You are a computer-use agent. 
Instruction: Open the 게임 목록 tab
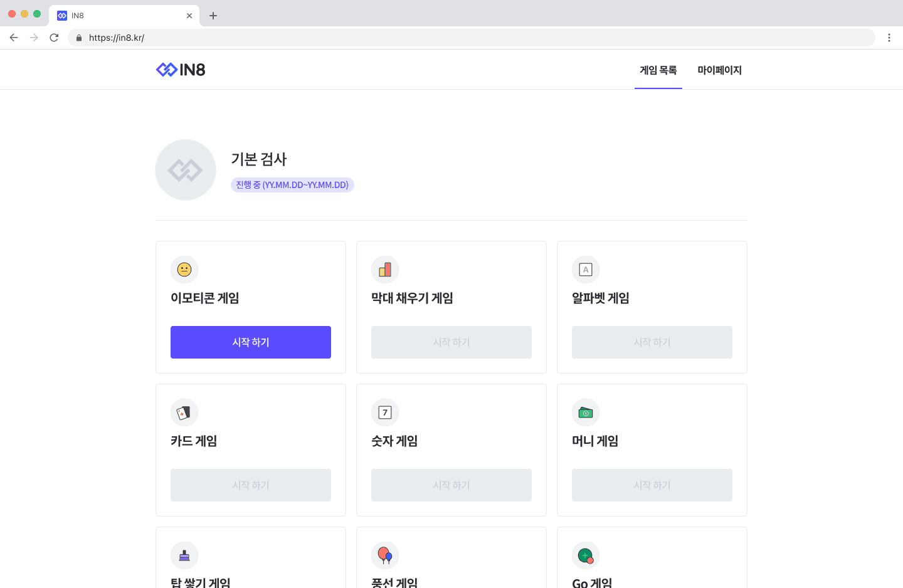[x=658, y=70]
